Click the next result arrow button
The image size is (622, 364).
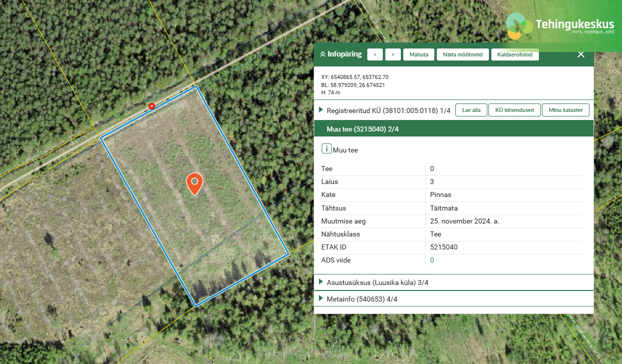[393, 54]
